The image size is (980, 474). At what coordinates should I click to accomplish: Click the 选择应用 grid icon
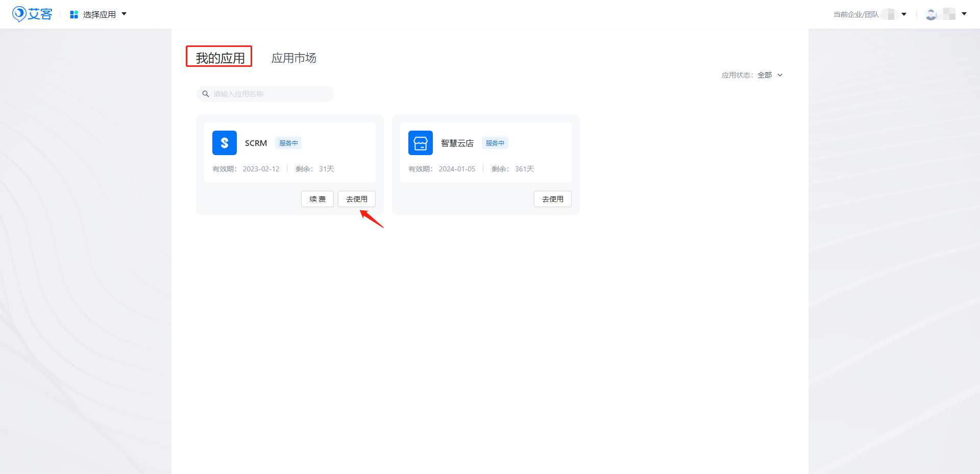(x=74, y=15)
